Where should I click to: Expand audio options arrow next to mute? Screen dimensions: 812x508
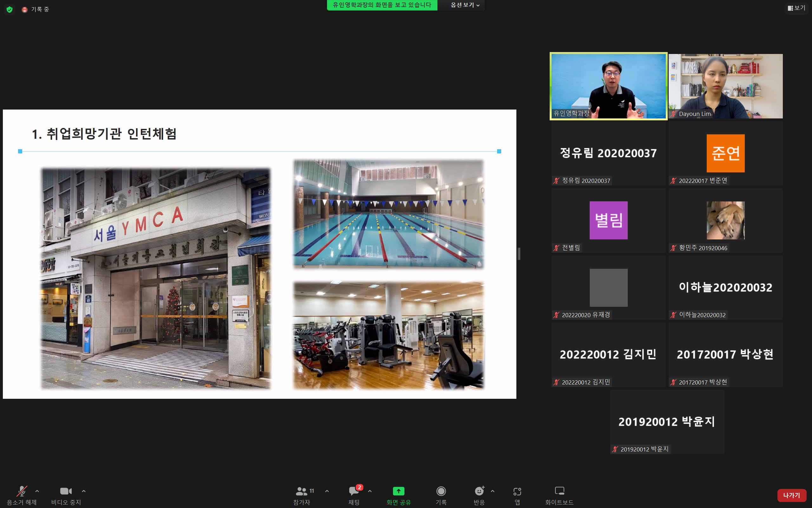point(37,491)
